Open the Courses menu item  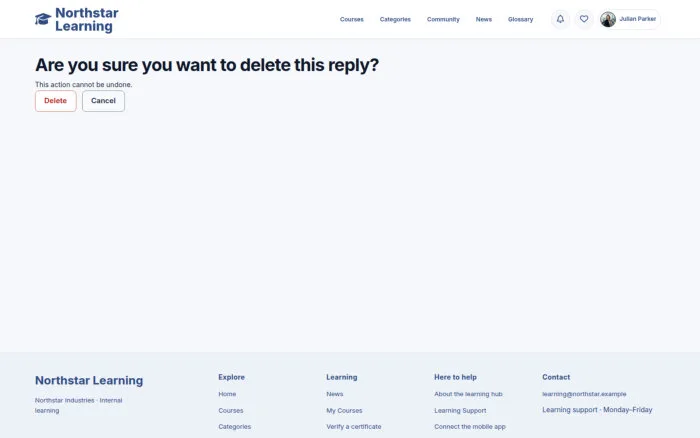[x=352, y=19]
